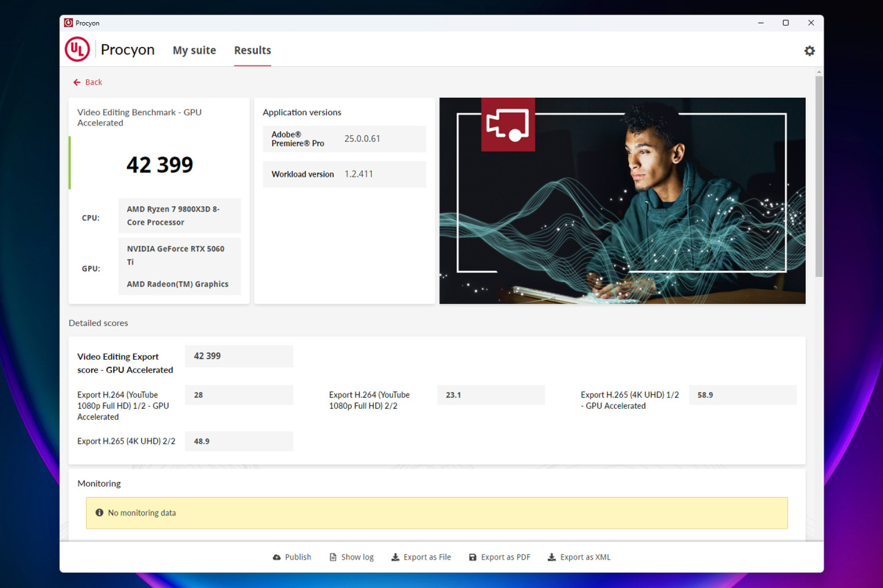
Task: Click the Video Editing Export score - GPU Accelerated label
Action: pyautogui.click(x=125, y=363)
